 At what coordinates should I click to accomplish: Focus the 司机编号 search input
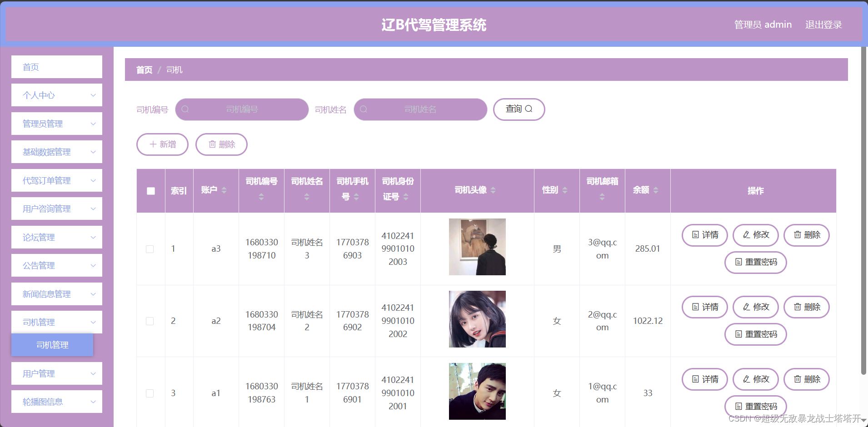(242, 109)
